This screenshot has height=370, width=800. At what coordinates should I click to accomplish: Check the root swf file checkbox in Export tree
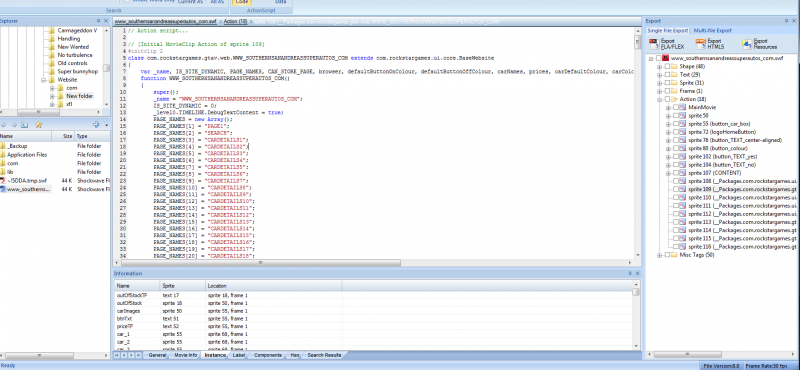pos(659,59)
